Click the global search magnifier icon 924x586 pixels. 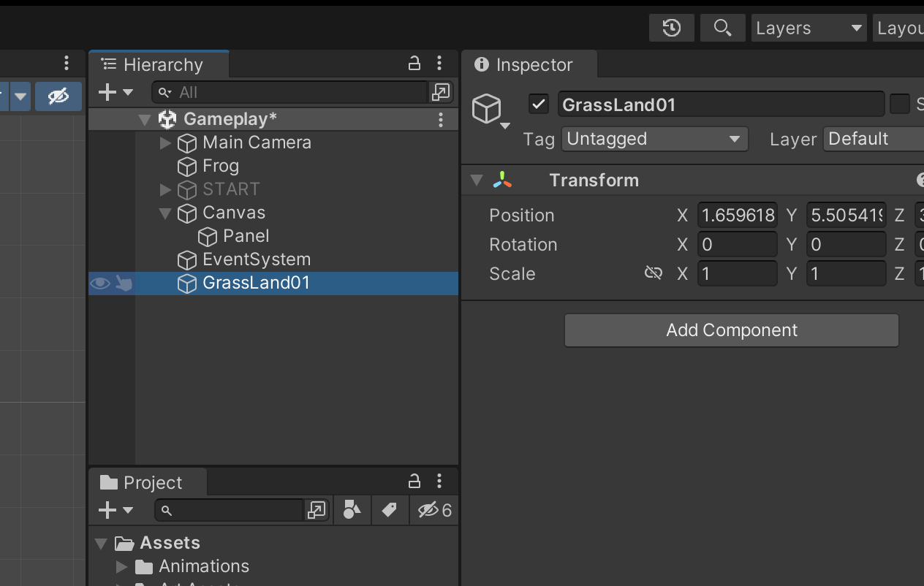(x=722, y=28)
